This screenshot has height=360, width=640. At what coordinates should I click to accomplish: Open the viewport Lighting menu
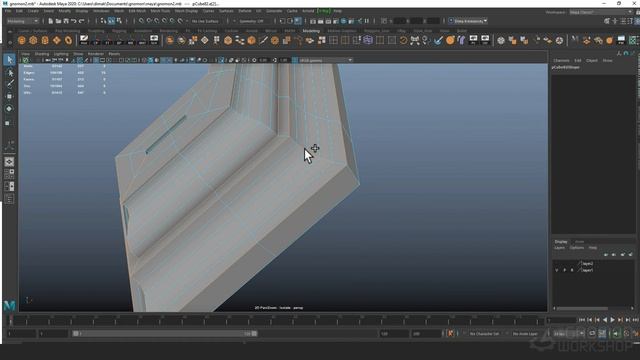(61, 54)
